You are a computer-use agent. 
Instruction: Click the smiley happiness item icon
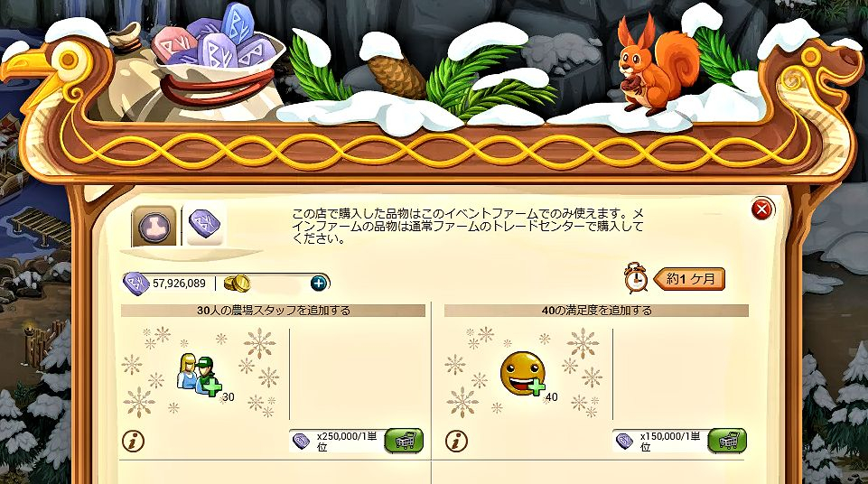523,373
